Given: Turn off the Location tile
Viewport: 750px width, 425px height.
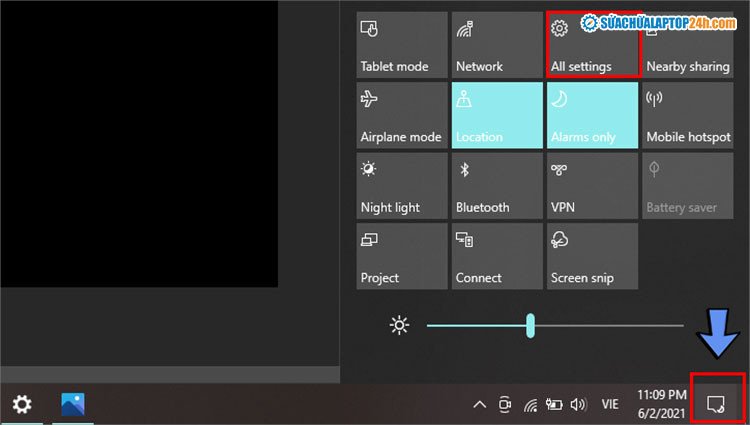Looking at the screenshot, I should [497, 115].
